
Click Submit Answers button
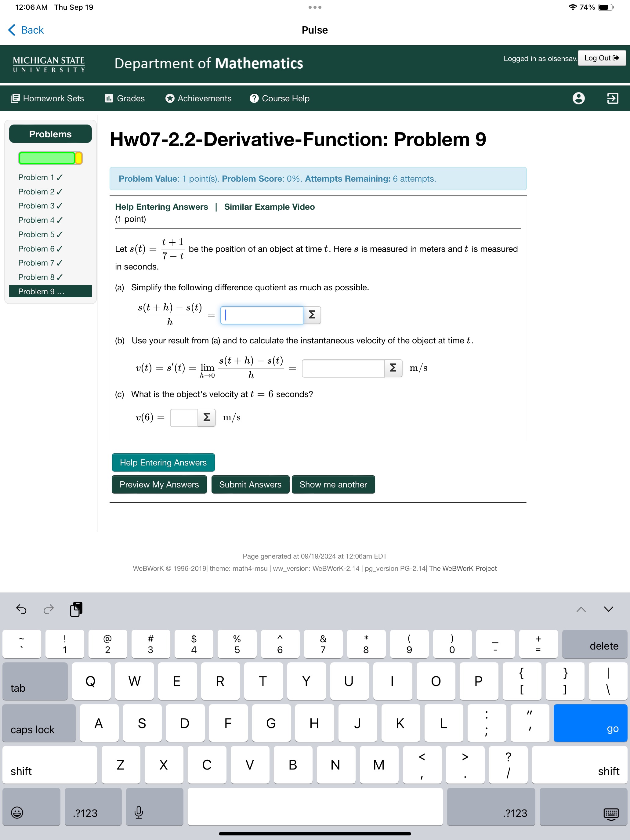(x=250, y=484)
